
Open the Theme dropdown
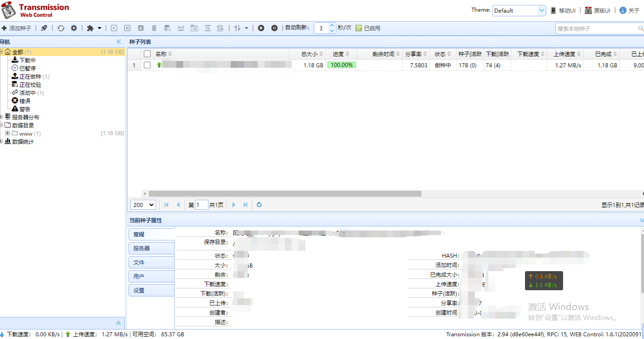[x=519, y=10]
